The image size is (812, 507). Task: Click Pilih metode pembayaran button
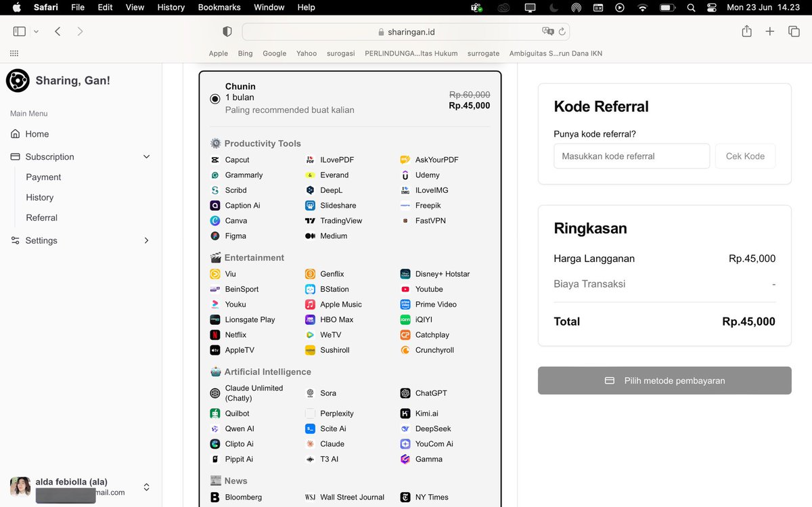tap(664, 380)
